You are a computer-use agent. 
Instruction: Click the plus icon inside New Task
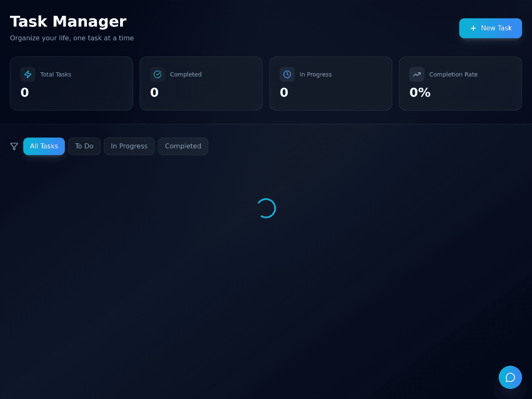pyautogui.click(x=473, y=28)
